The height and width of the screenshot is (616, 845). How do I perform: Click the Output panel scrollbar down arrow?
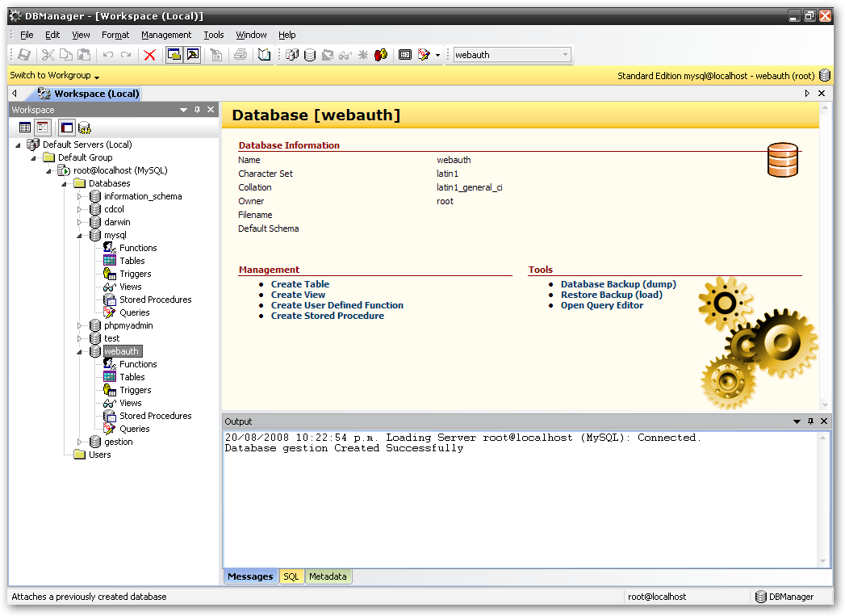(x=823, y=561)
